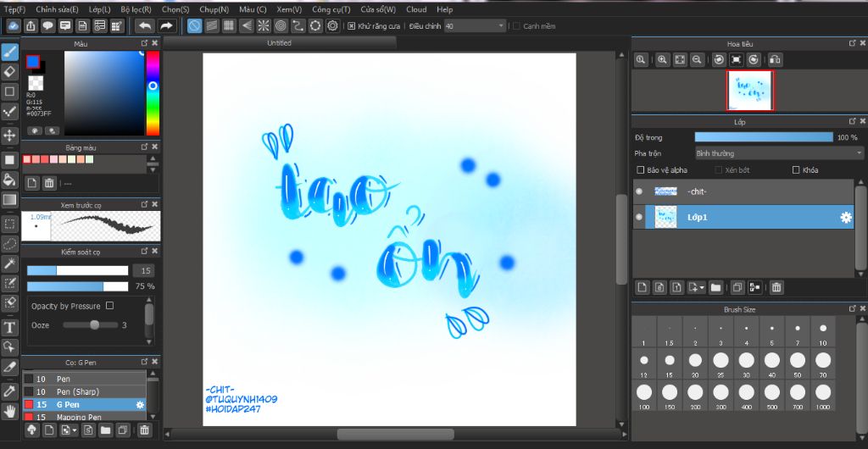The height and width of the screenshot is (449, 868).
Task: Select the Text tool
Action: pos(10,327)
